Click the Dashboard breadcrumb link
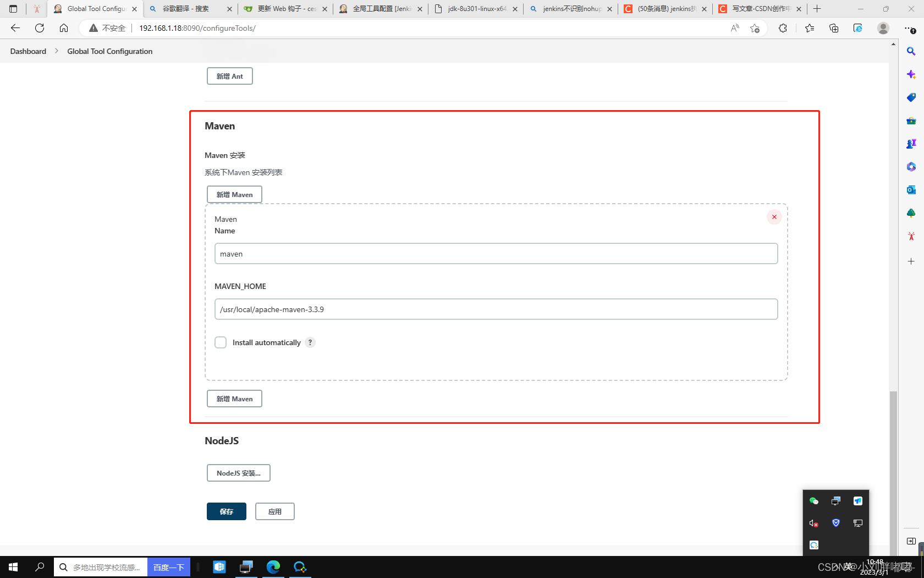The width and height of the screenshot is (924, 578). [28, 51]
